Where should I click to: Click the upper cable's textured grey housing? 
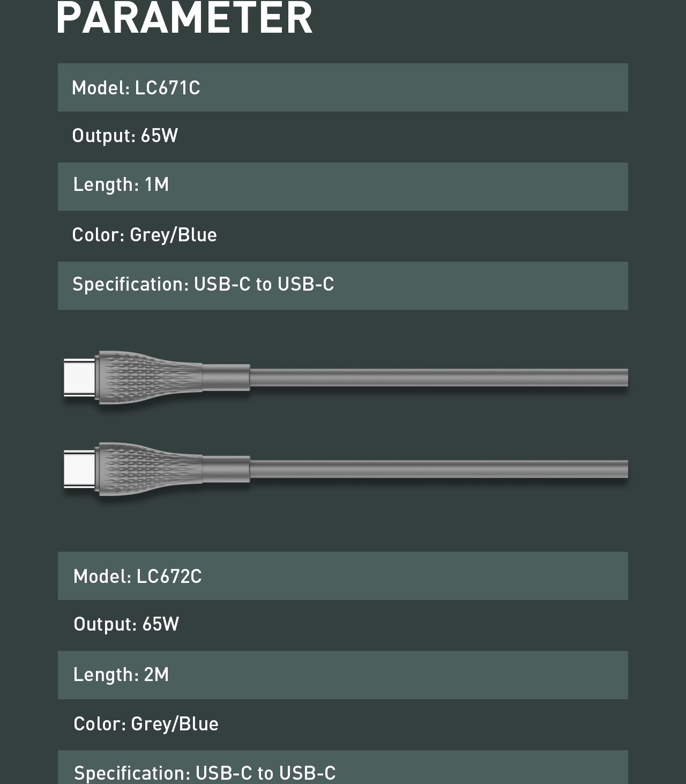coord(150,378)
